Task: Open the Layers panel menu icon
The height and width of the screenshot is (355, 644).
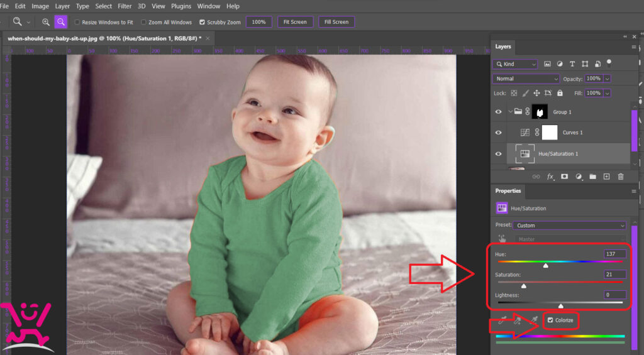Action: (x=634, y=46)
